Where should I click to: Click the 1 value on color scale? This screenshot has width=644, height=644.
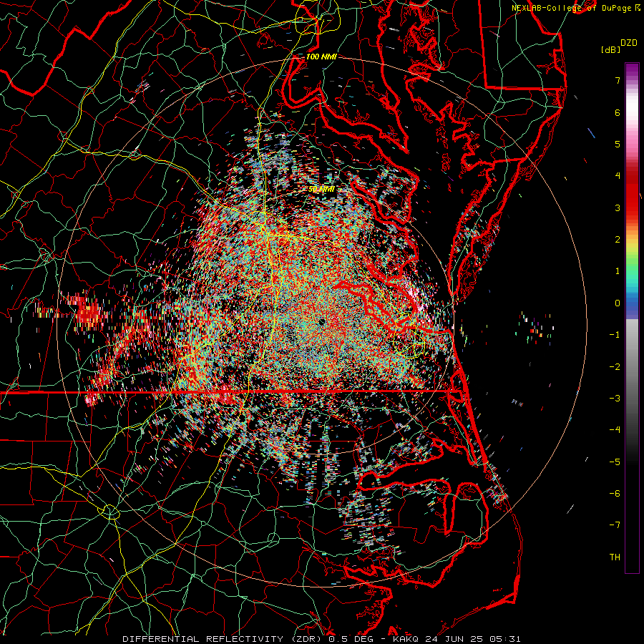pyautogui.click(x=618, y=271)
